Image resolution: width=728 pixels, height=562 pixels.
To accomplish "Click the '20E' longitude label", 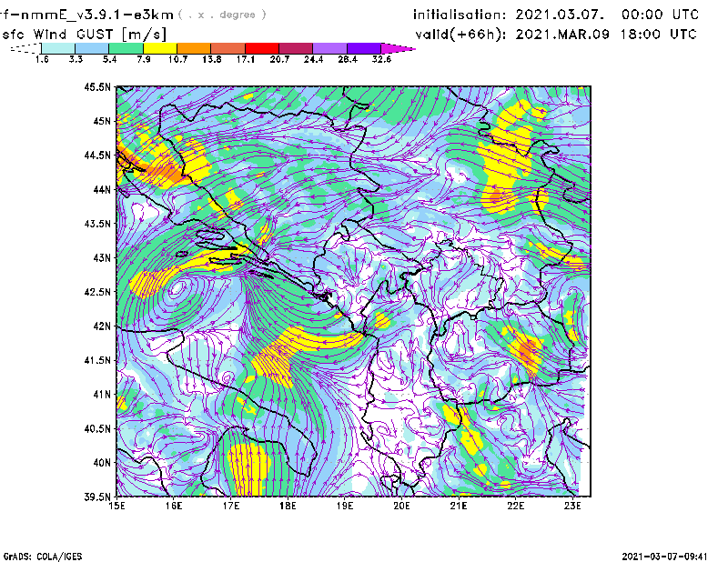I will coord(401,506).
